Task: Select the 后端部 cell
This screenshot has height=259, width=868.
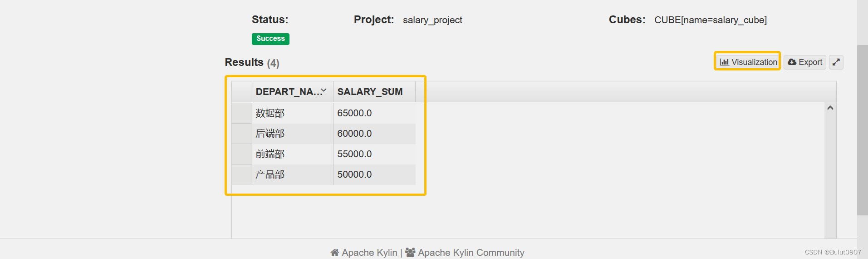Action: click(x=293, y=134)
